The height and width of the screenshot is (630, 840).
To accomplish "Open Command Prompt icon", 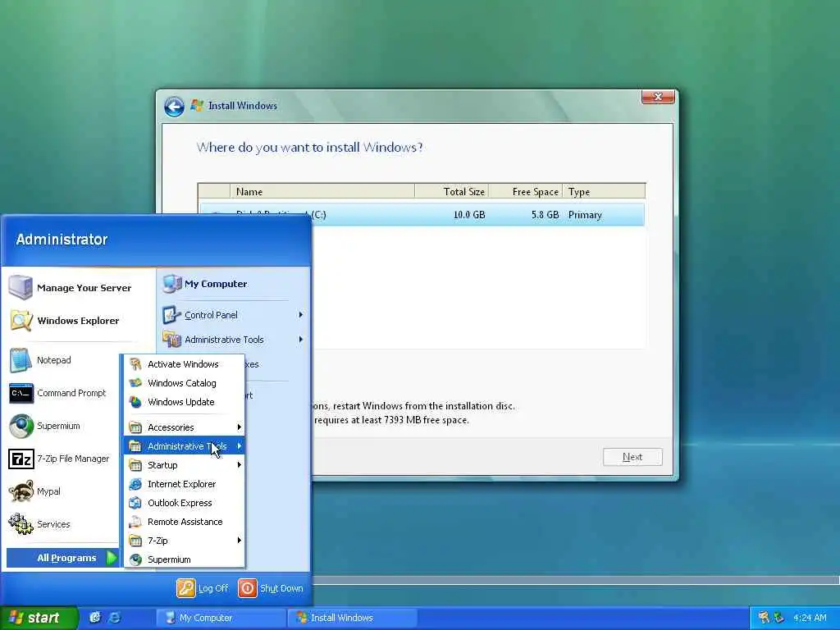I will 21,393.
